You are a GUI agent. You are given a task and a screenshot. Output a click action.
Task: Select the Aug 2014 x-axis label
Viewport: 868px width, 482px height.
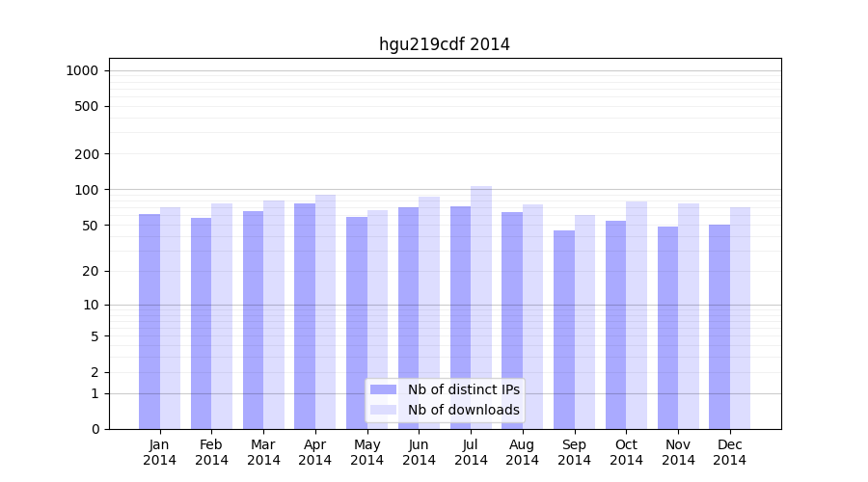click(522, 452)
